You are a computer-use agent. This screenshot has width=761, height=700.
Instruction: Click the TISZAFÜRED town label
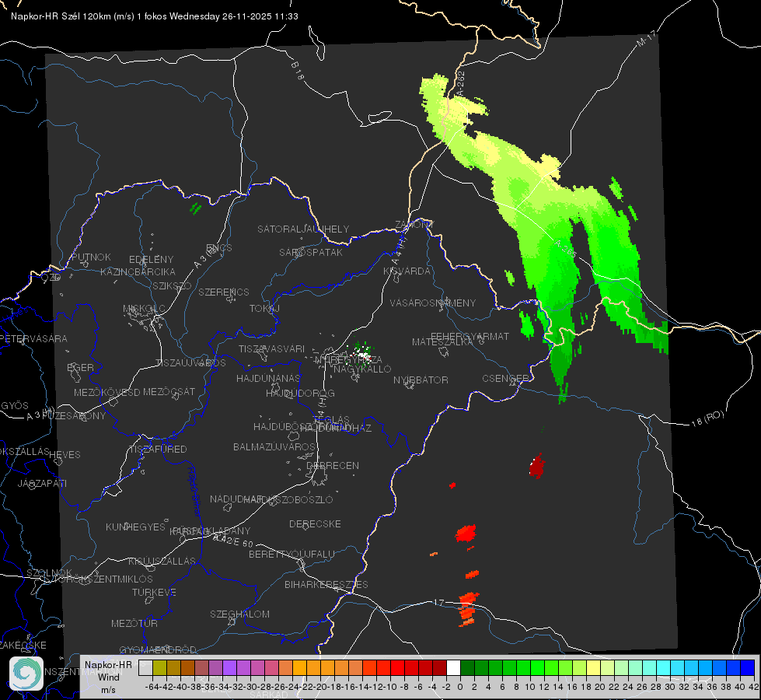click(x=158, y=449)
